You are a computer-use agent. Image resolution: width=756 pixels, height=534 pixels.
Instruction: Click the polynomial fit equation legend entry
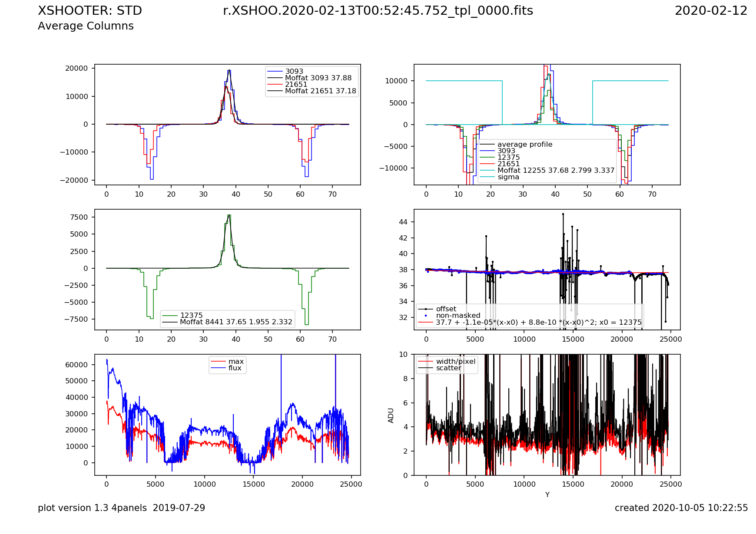538,323
